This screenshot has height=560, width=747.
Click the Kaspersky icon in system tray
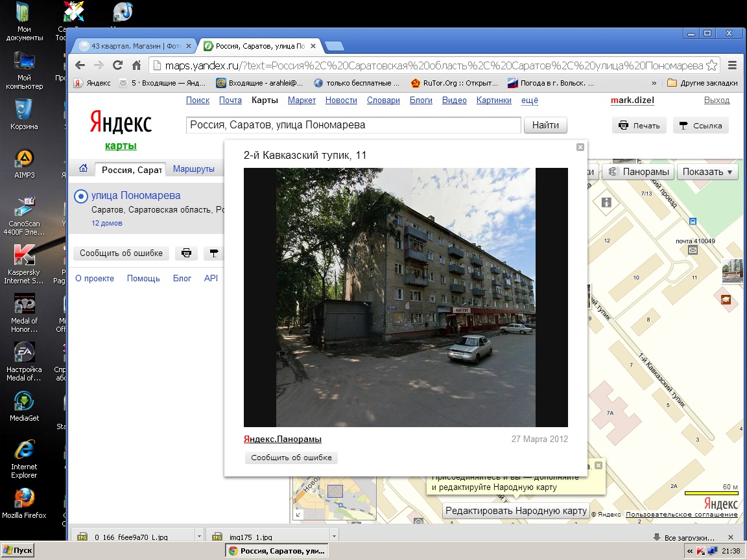[701, 551]
